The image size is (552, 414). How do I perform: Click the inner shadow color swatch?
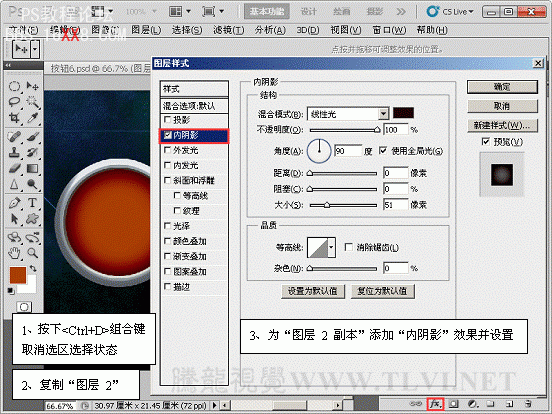pyautogui.click(x=403, y=113)
